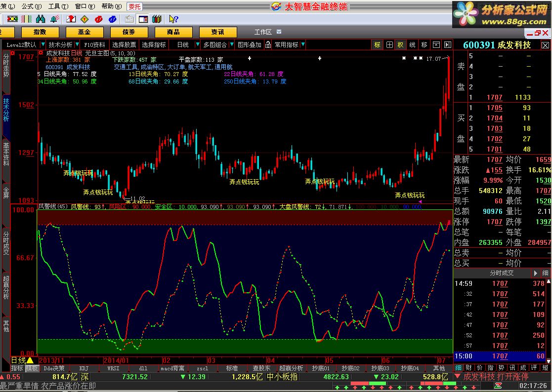Click the 日线 yellow triangle at bottom left
Viewport: 552px width, 392px height.
pyautogui.click(x=30, y=360)
